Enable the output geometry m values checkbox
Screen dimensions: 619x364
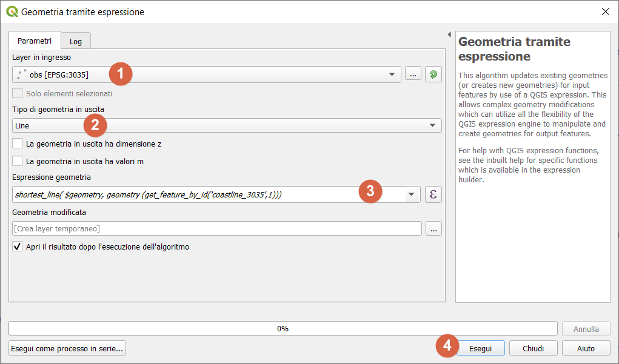point(18,161)
